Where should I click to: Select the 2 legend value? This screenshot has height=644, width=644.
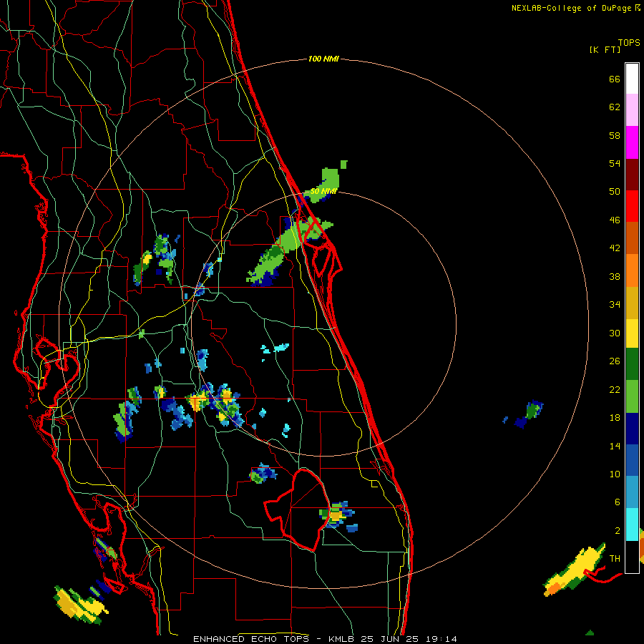[617, 530]
